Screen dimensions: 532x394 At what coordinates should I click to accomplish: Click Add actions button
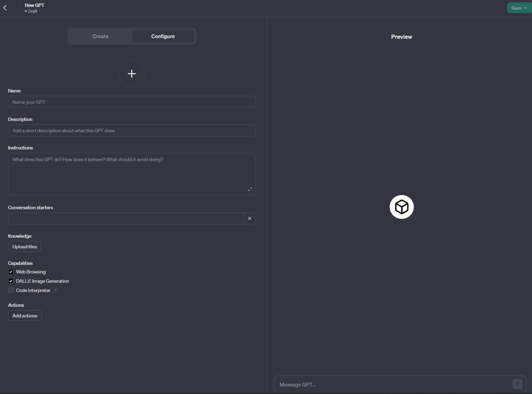point(25,315)
